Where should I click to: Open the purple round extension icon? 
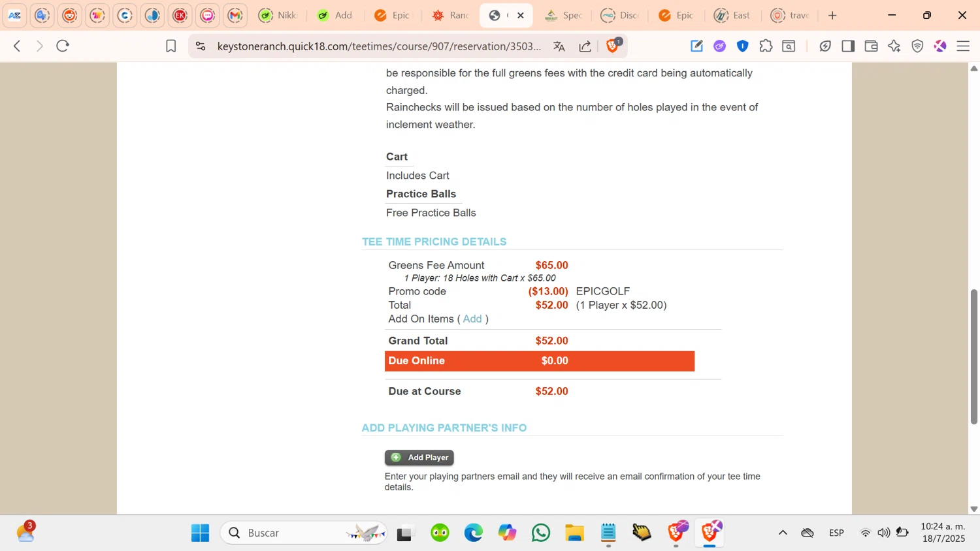[x=720, y=46]
